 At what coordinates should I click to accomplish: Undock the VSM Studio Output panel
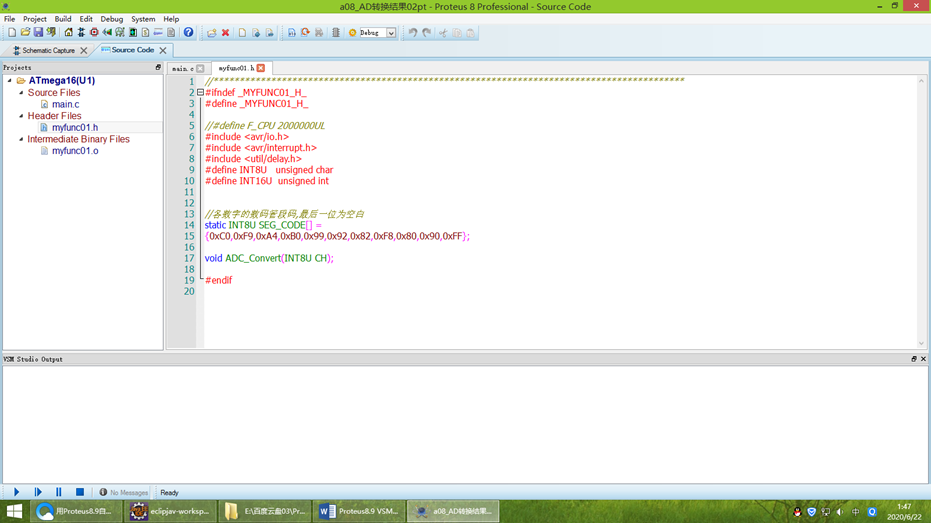914,359
